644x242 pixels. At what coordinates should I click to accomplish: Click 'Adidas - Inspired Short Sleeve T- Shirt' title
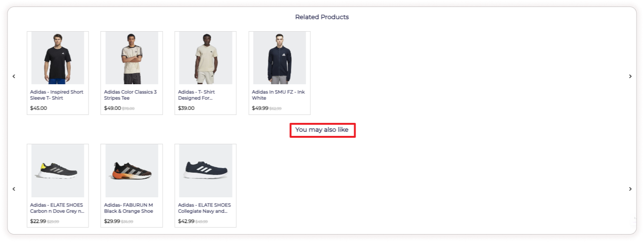[56, 95]
